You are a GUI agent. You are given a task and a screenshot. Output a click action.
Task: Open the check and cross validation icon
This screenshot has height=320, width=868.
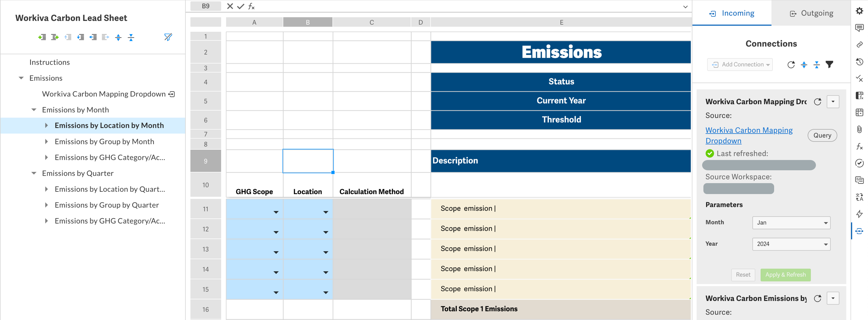860,78
